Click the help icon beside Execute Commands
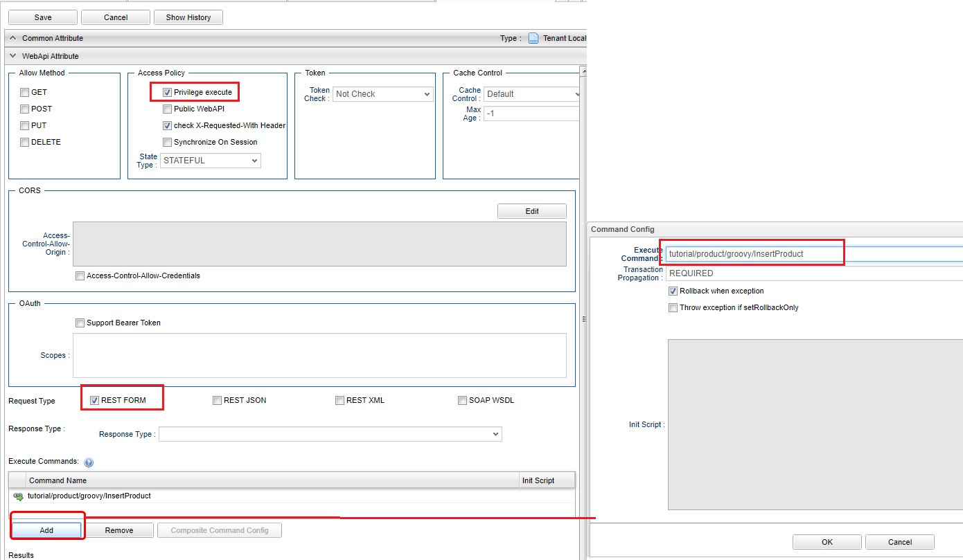This screenshot has height=560, width=963. [x=89, y=462]
